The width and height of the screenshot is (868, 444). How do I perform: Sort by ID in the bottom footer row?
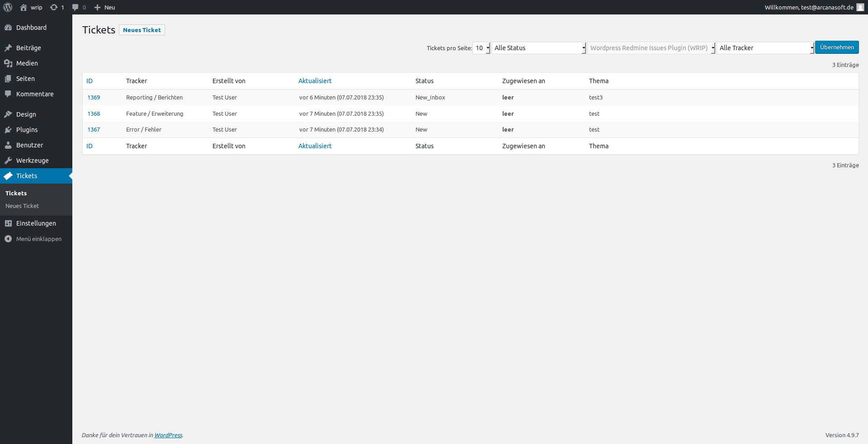pos(90,146)
